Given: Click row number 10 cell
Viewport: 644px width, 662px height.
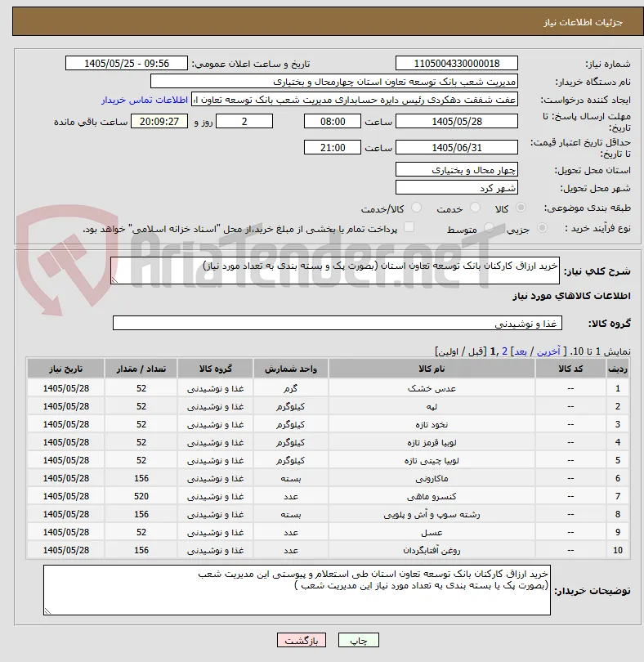Looking at the screenshot, I should [x=617, y=550].
